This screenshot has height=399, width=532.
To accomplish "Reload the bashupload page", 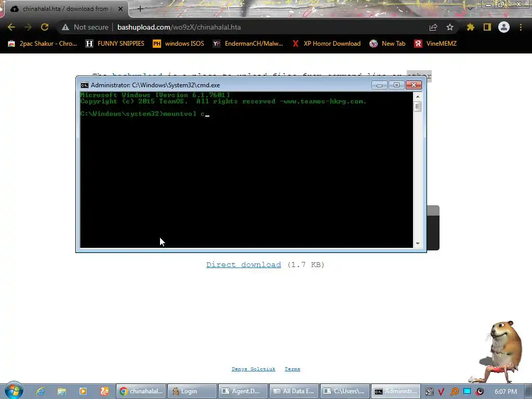I will tap(45, 27).
